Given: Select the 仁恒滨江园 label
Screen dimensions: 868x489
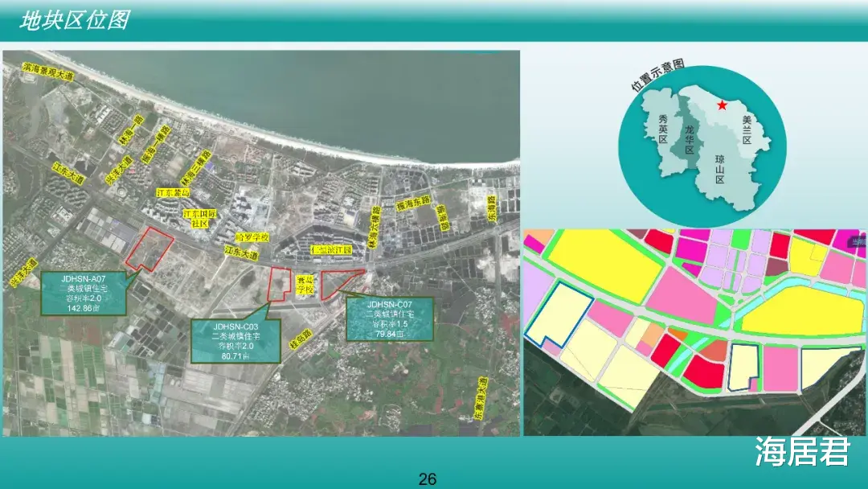Looking at the screenshot, I should pyautogui.click(x=331, y=250).
